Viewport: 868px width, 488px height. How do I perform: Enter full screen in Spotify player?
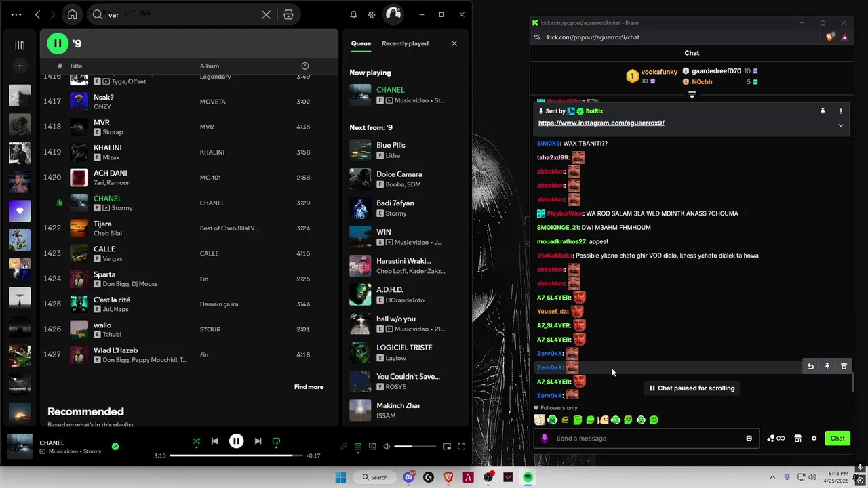461,447
